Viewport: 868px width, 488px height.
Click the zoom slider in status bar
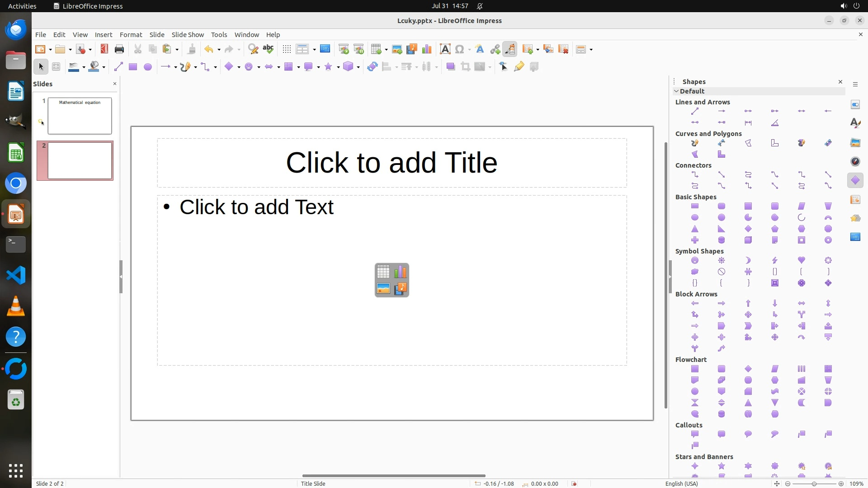point(814,483)
